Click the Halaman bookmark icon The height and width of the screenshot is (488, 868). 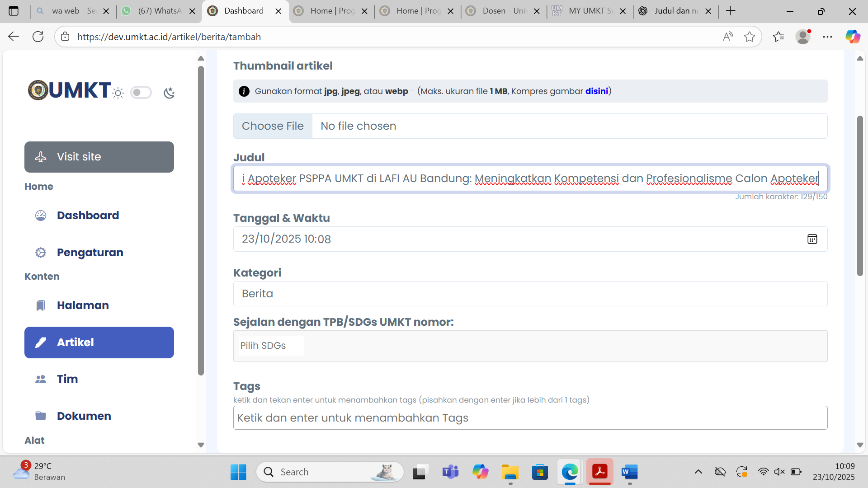(x=41, y=305)
